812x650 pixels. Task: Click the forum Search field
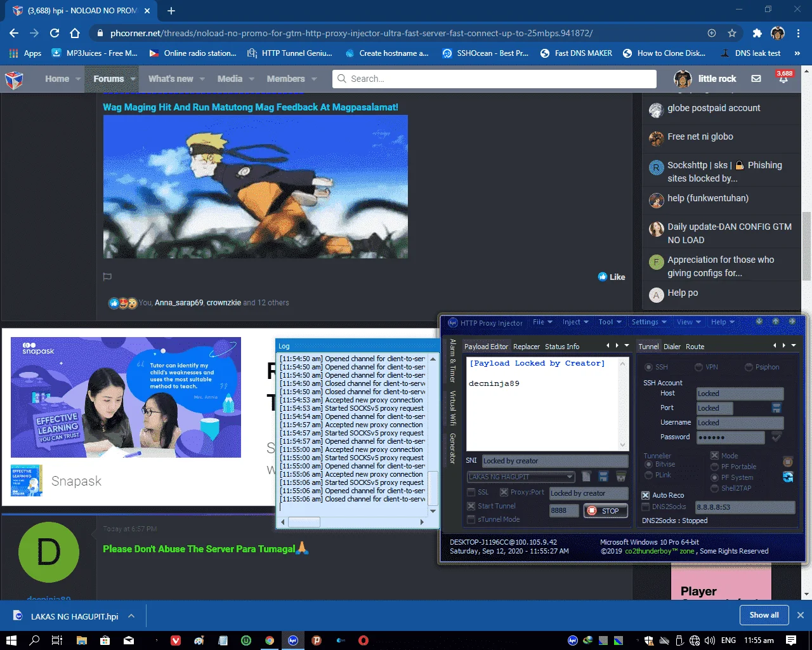494,79
